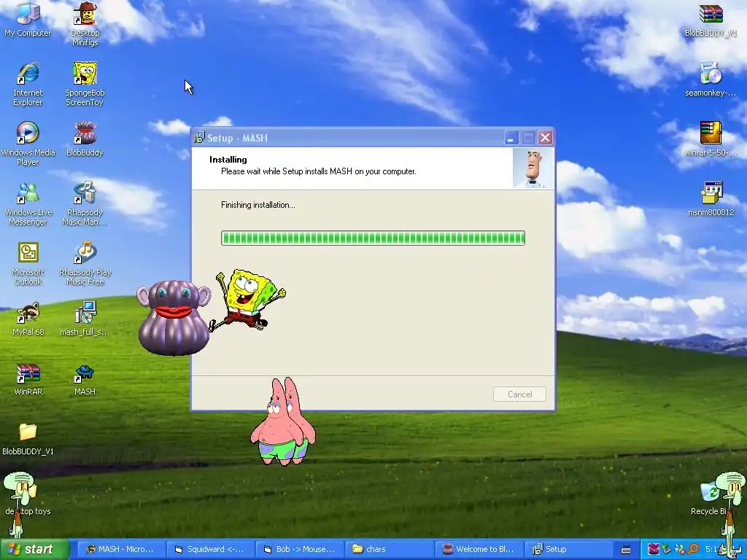Select the MASH desktop shortcut
Viewport: 747px width, 560px height.
(85, 378)
